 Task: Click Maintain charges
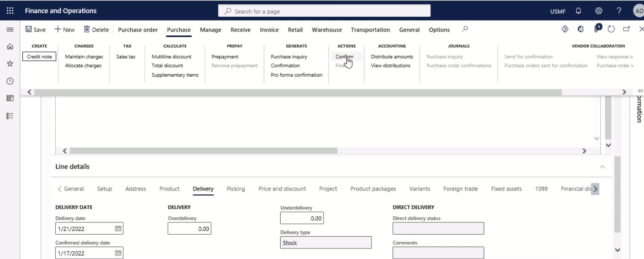(84, 57)
